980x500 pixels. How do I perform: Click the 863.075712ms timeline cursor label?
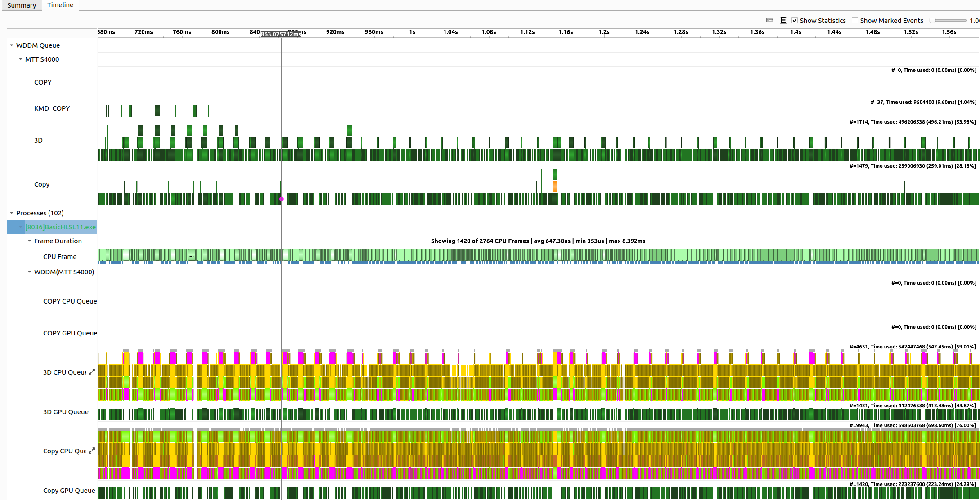point(281,34)
